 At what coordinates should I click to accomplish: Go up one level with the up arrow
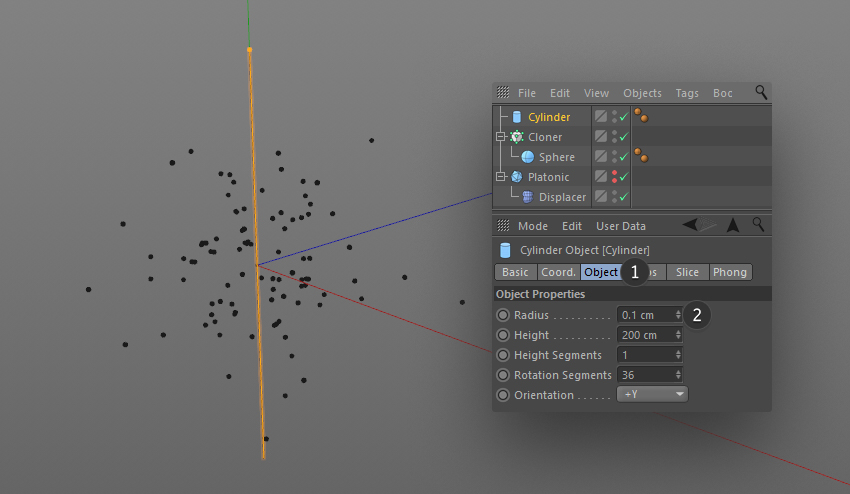point(733,224)
